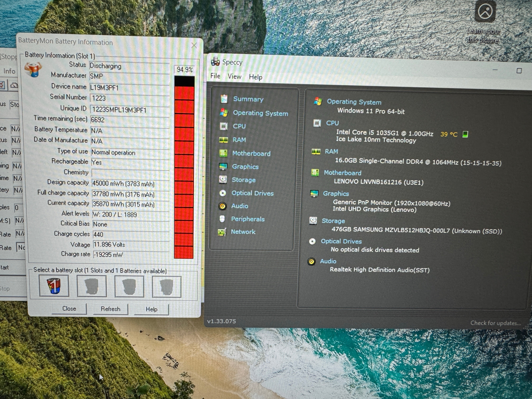The width and height of the screenshot is (532, 399).
Task: Open the File menu in Speccy
Action: 215,76
